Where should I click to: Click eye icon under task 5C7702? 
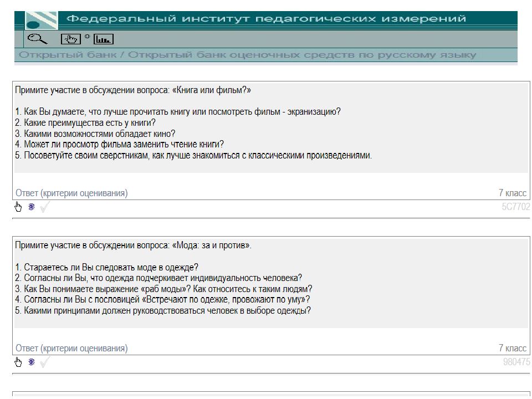[31, 207]
